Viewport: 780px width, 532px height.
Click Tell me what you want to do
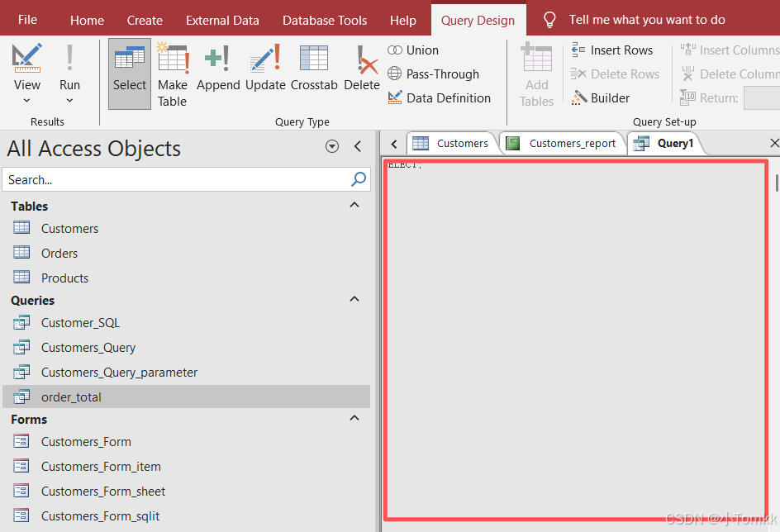pyautogui.click(x=647, y=20)
